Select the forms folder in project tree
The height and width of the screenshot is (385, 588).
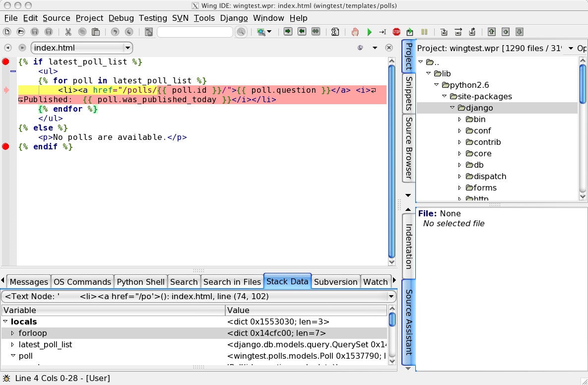(485, 188)
